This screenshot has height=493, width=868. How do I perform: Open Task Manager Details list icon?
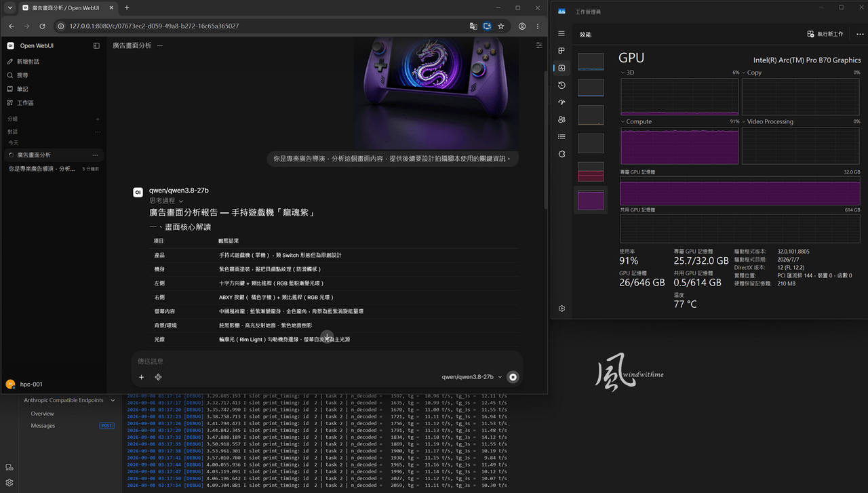tap(561, 137)
